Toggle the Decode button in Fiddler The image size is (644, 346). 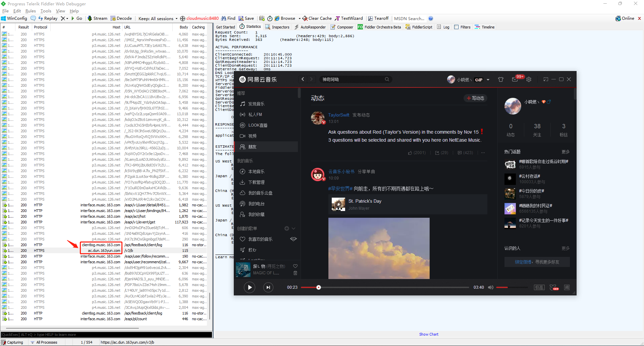click(121, 18)
